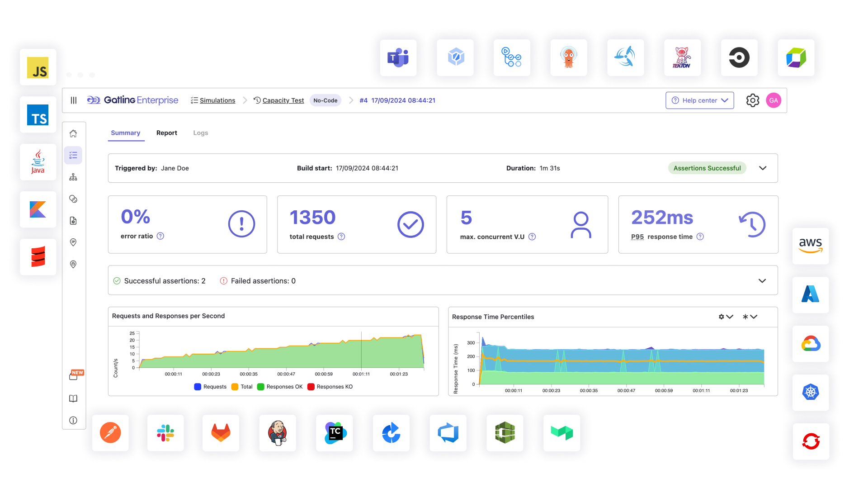Switch to the Report tab
Screen dimensions: 868x493
pos(167,133)
